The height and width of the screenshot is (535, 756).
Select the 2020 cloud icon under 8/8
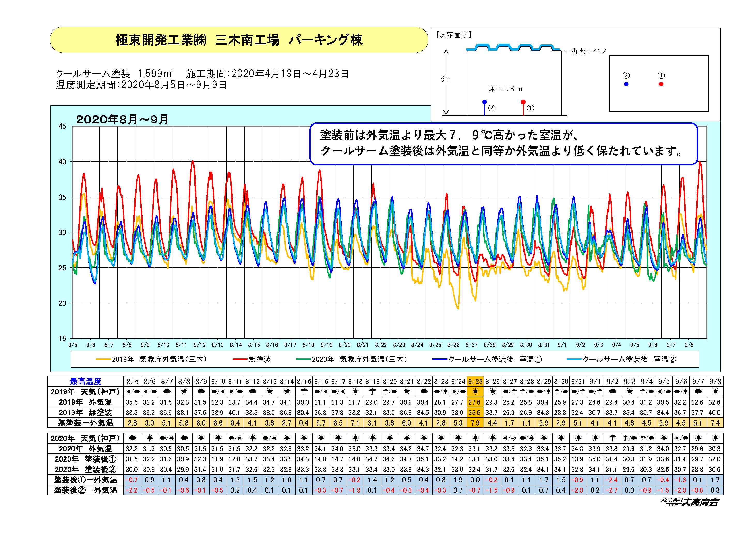[184, 438]
